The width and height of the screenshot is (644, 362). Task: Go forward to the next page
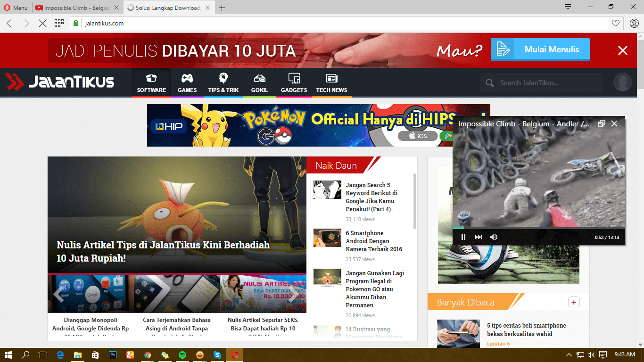click(26, 23)
